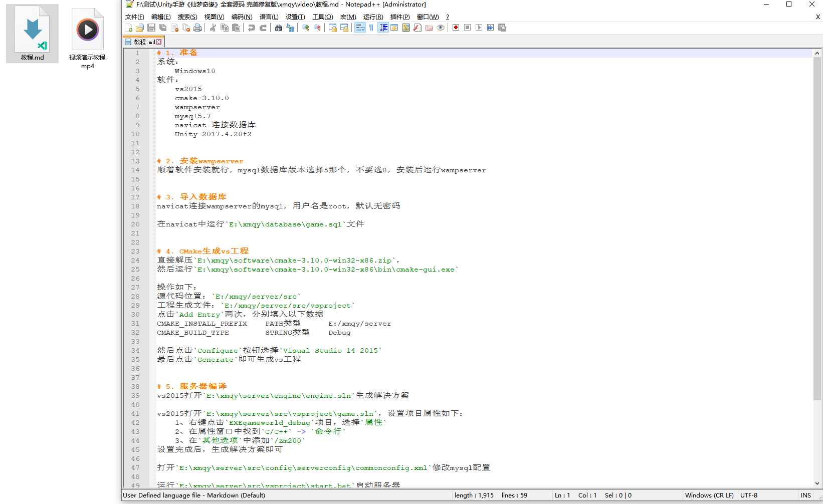The height and width of the screenshot is (504, 823).
Task: Toggle the indent guide button
Action: click(x=383, y=28)
